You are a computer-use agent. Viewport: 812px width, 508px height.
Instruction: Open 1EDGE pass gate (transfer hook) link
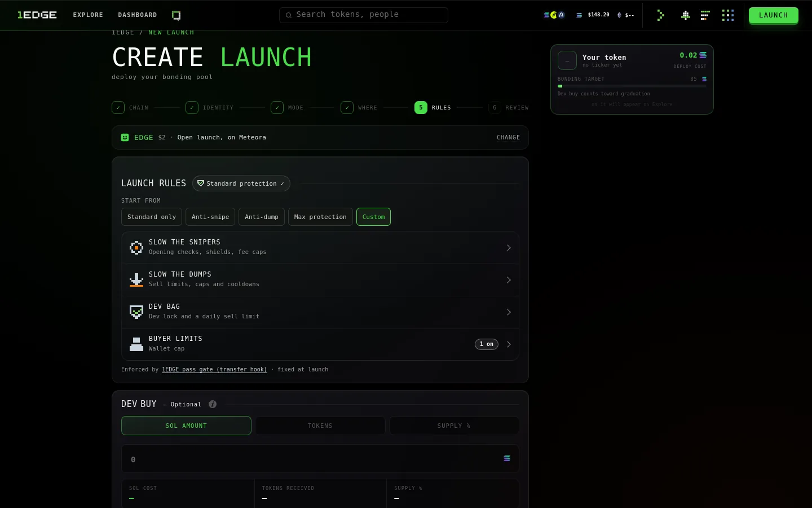coord(214,369)
